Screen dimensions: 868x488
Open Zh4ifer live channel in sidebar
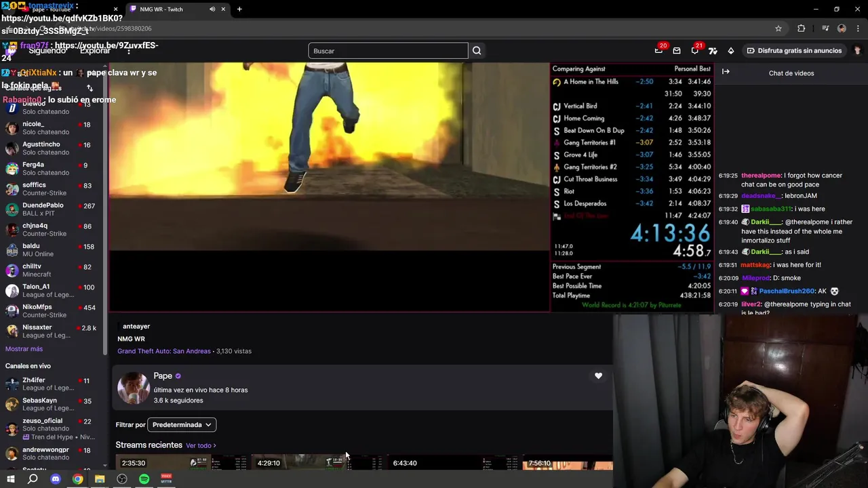pos(53,384)
